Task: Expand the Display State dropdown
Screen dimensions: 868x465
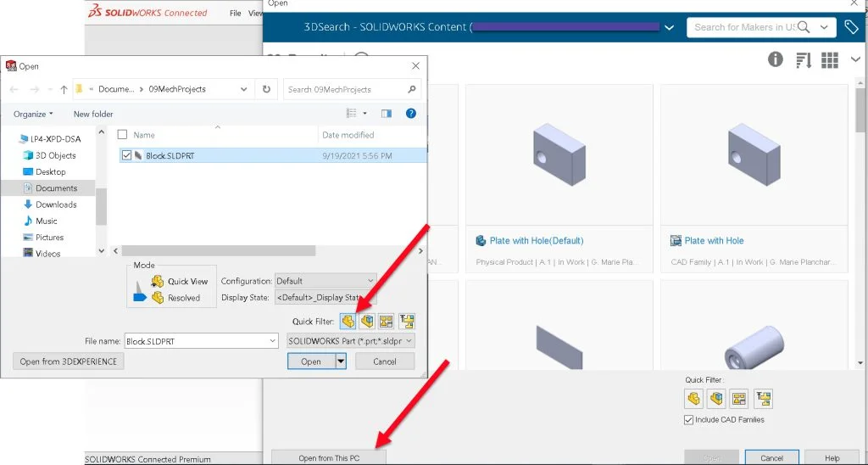Action: [x=370, y=298]
